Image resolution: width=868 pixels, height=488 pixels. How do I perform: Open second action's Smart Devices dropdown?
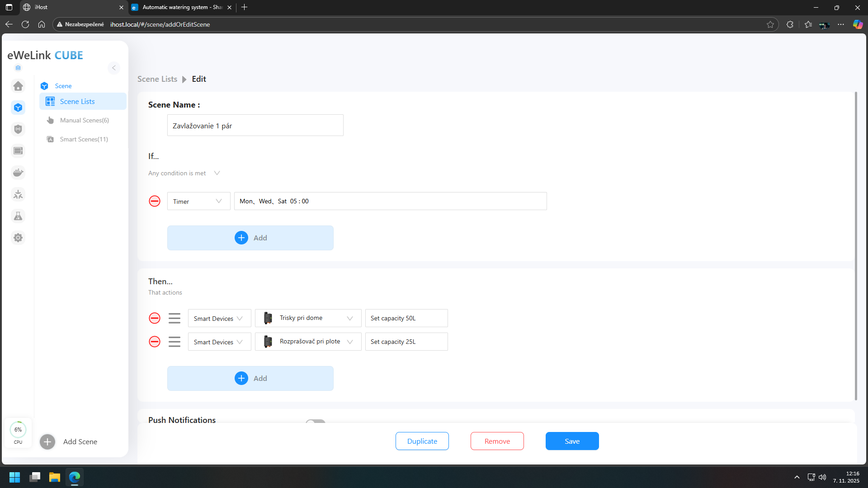(219, 342)
